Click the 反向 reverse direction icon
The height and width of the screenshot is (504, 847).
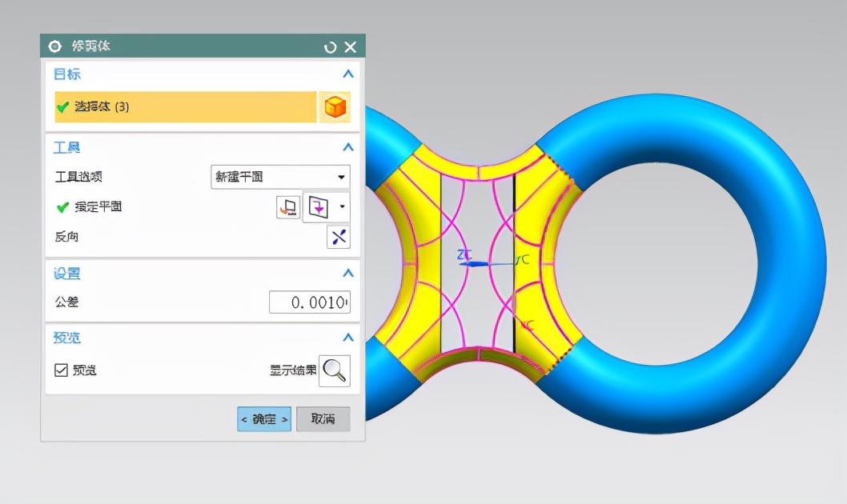pos(339,238)
